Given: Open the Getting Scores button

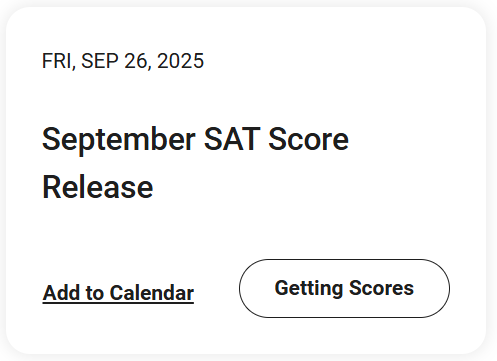Looking at the screenshot, I should pos(344,288).
